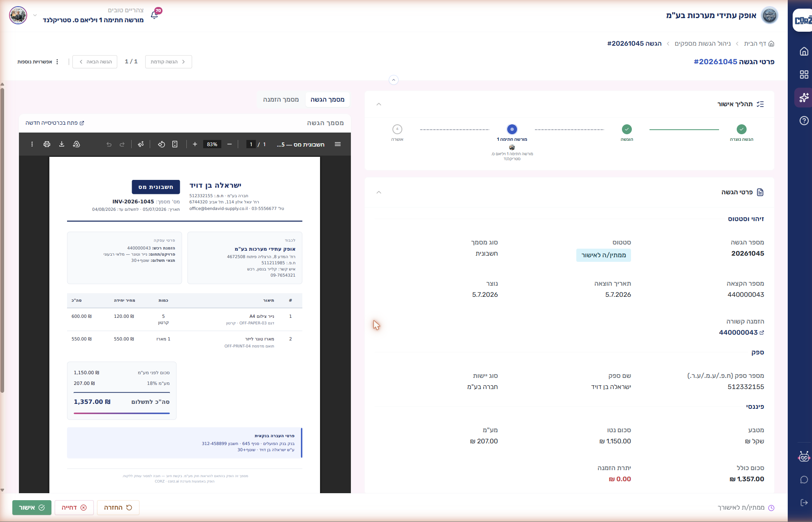Switch to the מסמך הזמנה tab
The height and width of the screenshot is (522, 812).
coord(281,100)
